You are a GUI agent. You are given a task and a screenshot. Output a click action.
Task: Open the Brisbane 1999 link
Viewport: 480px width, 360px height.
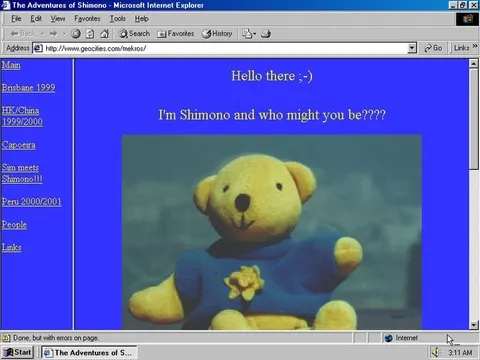click(29, 88)
